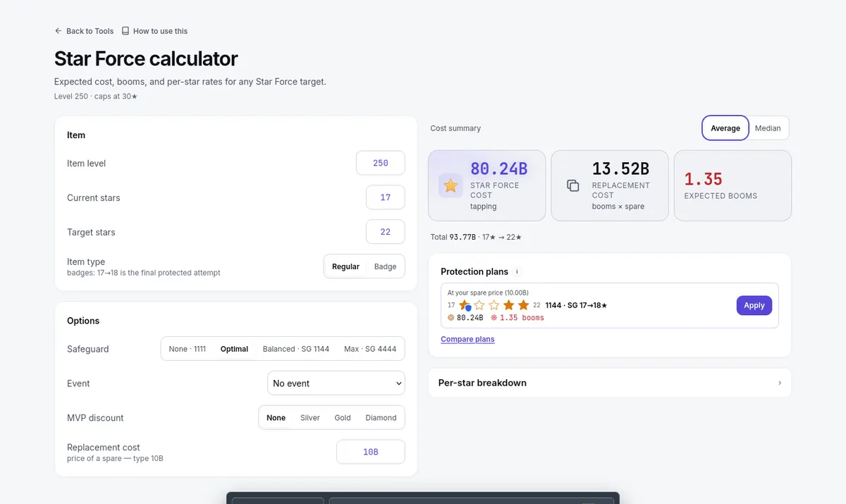Image resolution: width=846 pixels, height=504 pixels.
Task: Expand the Per-star breakdown section
Action: [610, 383]
